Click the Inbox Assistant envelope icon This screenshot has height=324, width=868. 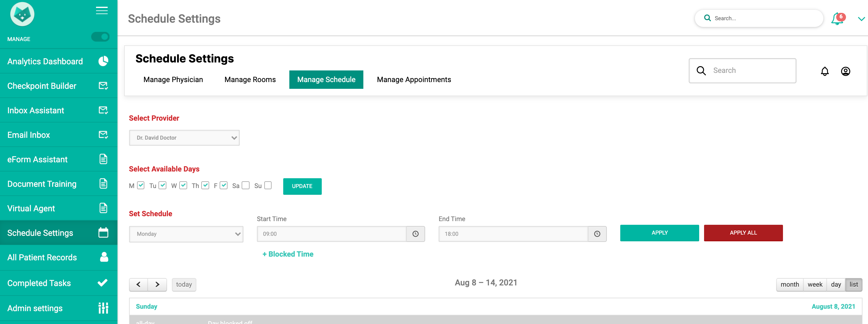click(x=103, y=110)
